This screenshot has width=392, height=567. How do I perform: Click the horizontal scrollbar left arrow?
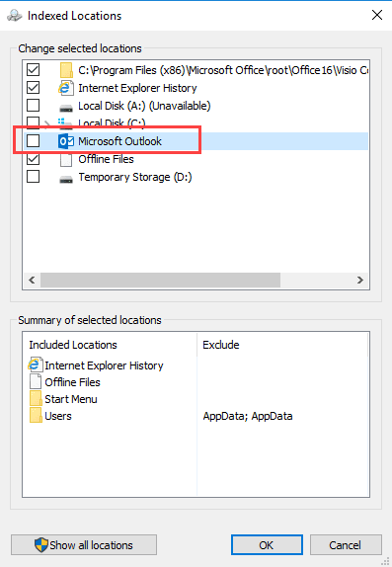tap(32, 280)
